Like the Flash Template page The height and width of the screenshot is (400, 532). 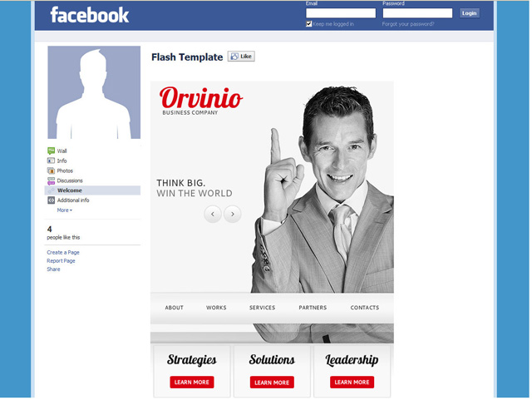pyautogui.click(x=241, y=57)
